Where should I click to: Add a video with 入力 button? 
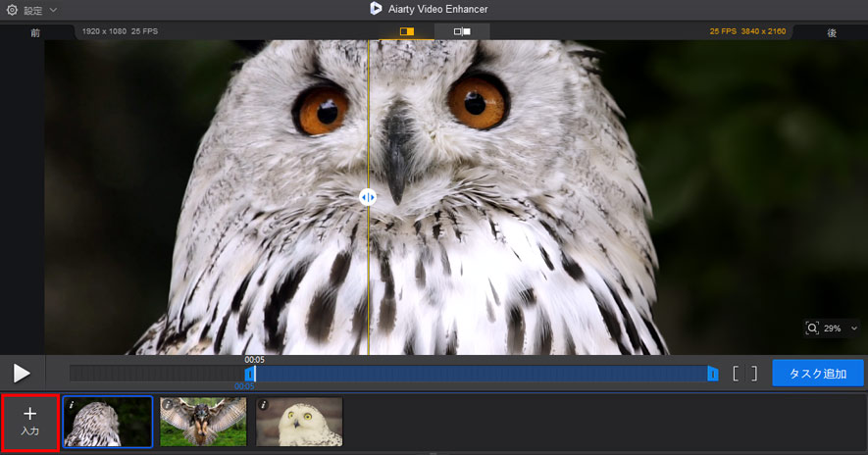pos(29,422)
